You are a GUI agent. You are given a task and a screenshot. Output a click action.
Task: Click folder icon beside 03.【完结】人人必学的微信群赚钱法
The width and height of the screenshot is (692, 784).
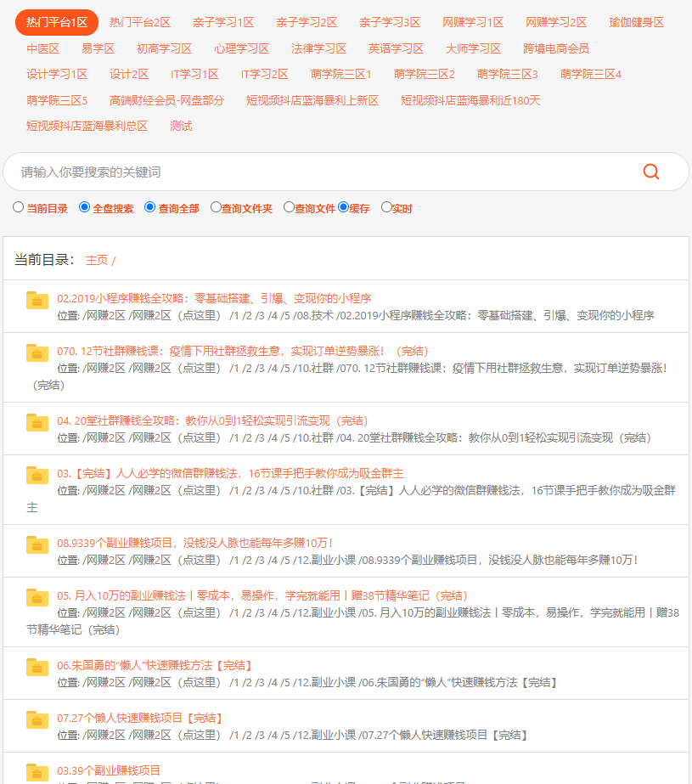37,474
